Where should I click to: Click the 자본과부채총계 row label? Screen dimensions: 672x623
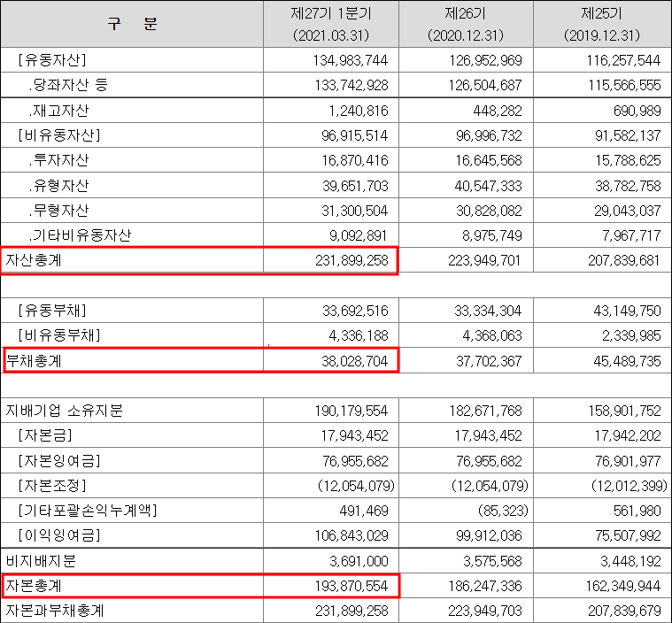click(54, 611)
